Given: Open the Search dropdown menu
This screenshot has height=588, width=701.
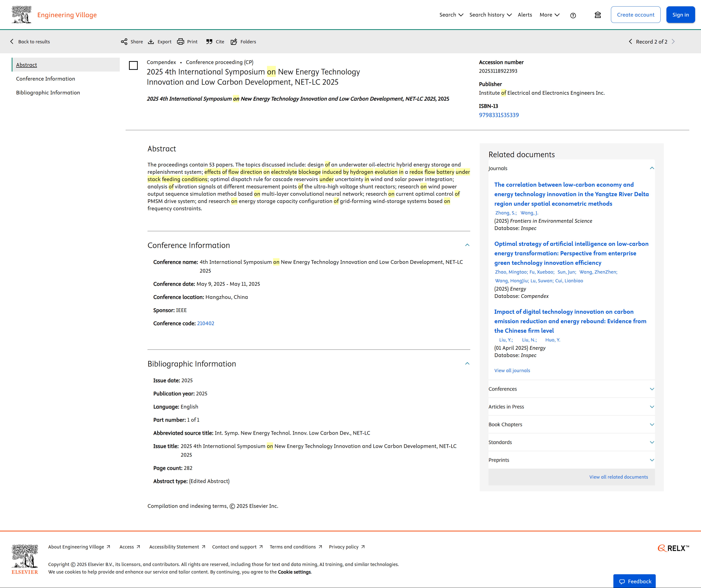Looking at the screenshot, I should [451, 15].
